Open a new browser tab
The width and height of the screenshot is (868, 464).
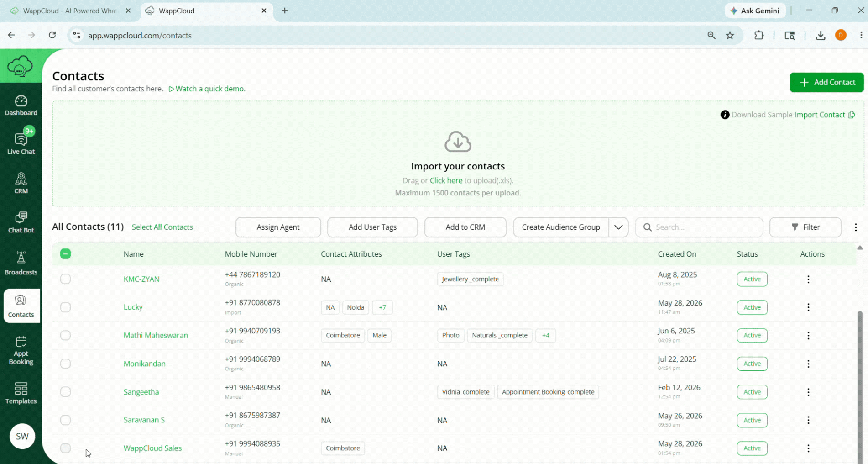(x=285, y=11)
